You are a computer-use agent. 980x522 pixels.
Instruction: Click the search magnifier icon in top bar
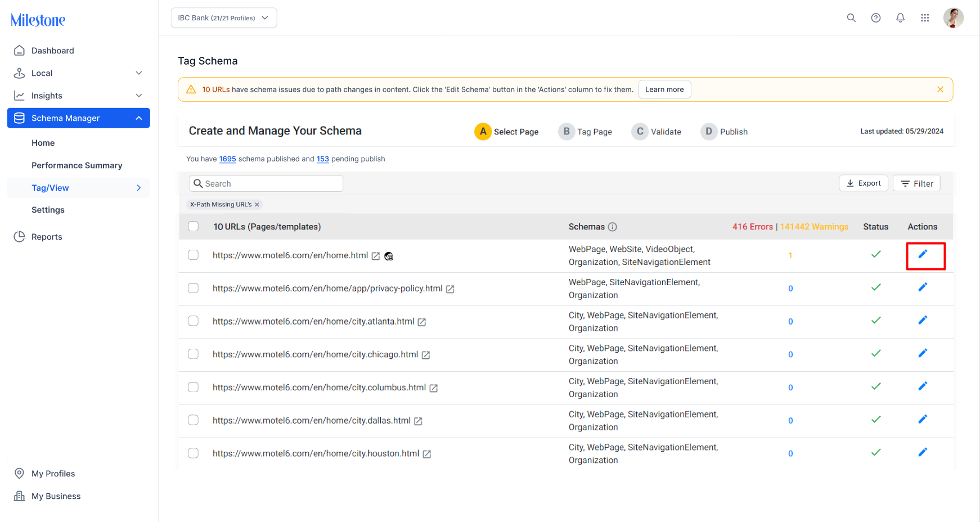[x=851, y=18]
